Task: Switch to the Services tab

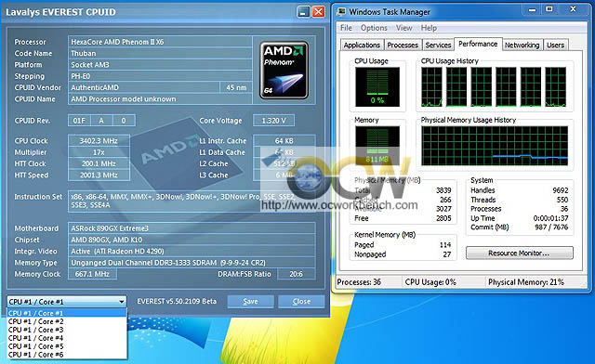Action: (438, 45)
